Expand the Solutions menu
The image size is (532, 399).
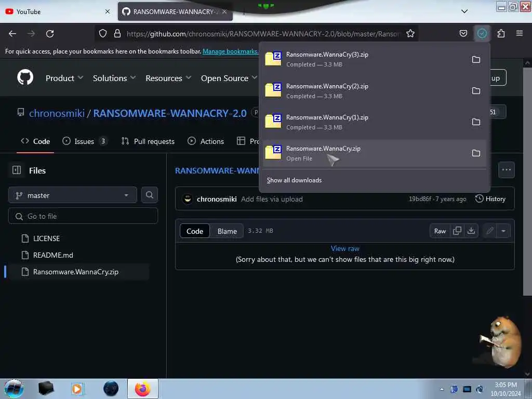point(114,78)
